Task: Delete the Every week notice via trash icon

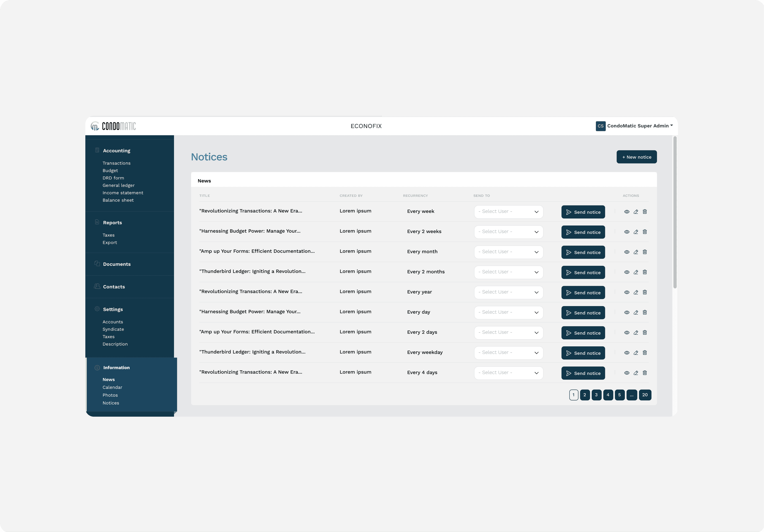Action: 644,212
